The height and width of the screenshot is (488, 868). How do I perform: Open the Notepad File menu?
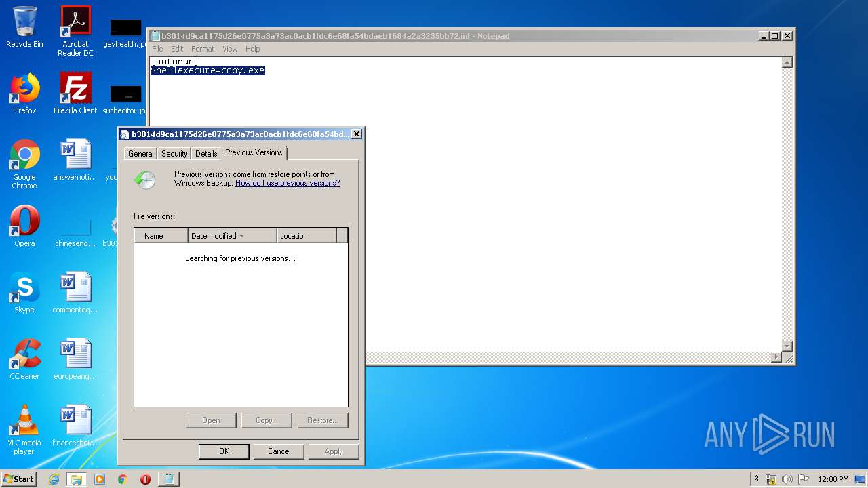point(157,49)
